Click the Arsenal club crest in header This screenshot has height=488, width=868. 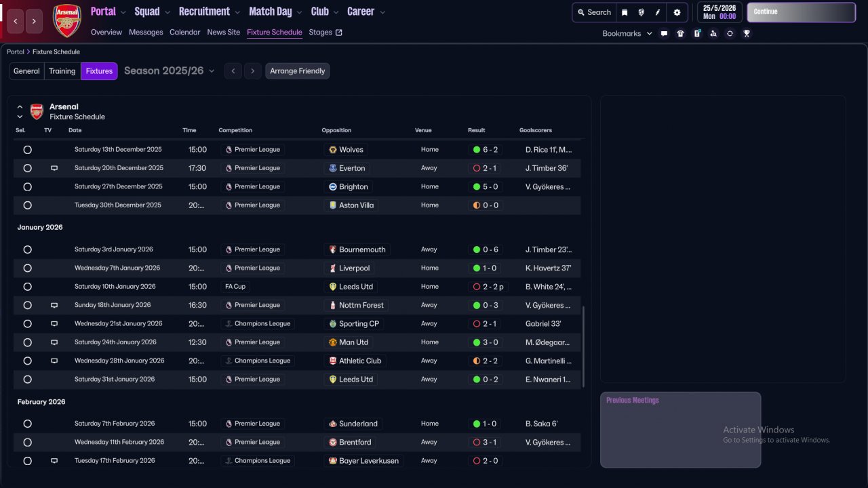point(67,20)
